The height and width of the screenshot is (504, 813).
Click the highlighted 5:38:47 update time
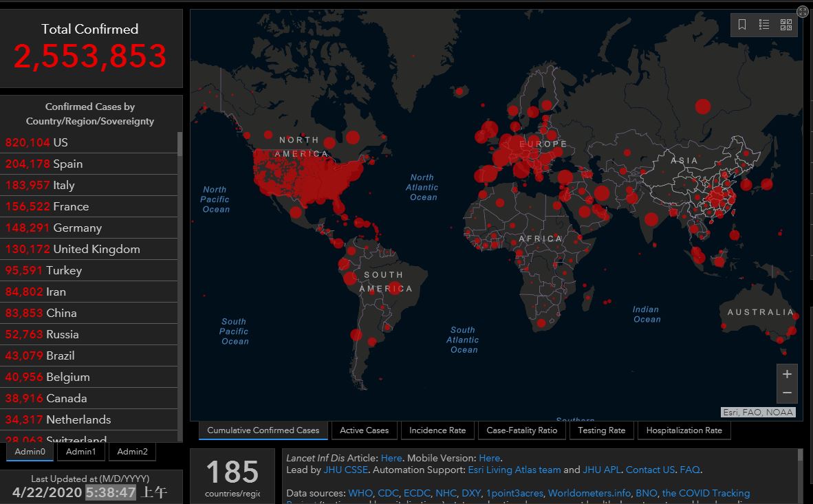[111, 492]
